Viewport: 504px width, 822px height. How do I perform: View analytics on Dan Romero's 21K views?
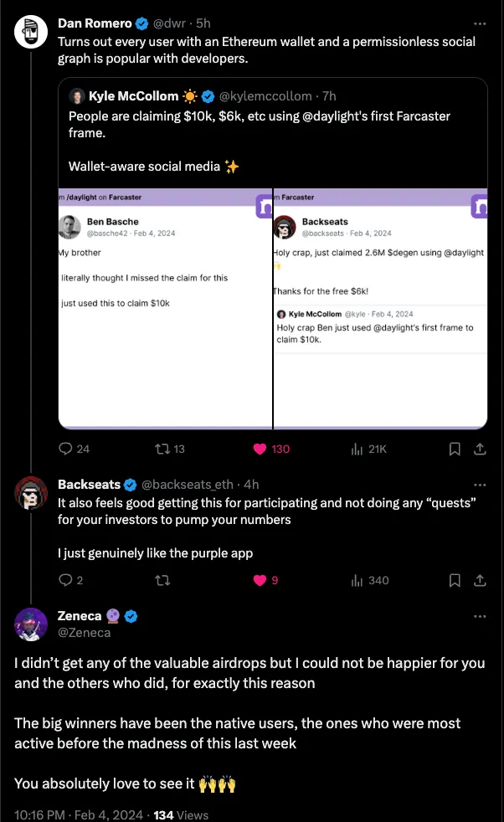click(x=357, y=449)
